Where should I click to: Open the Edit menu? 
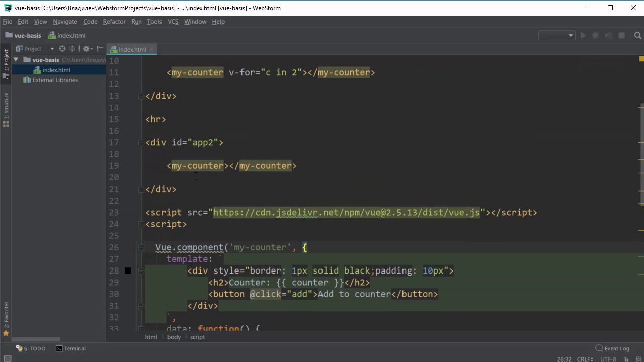pos(23,22)
